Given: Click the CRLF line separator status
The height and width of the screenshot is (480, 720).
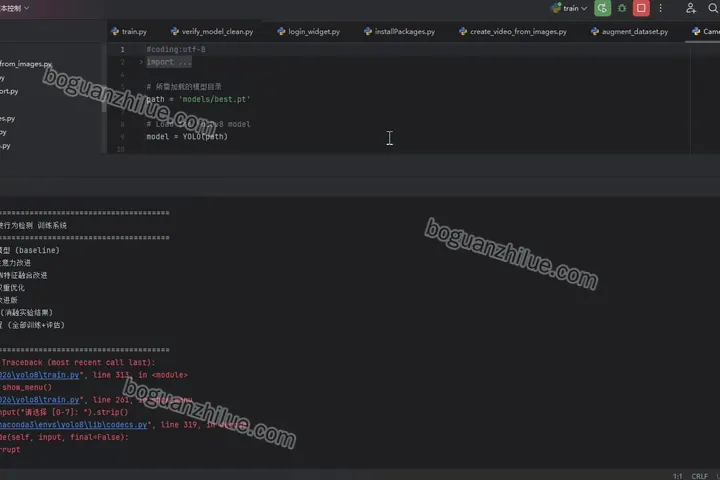Looking at the screenshot, I should coord(699,476).
